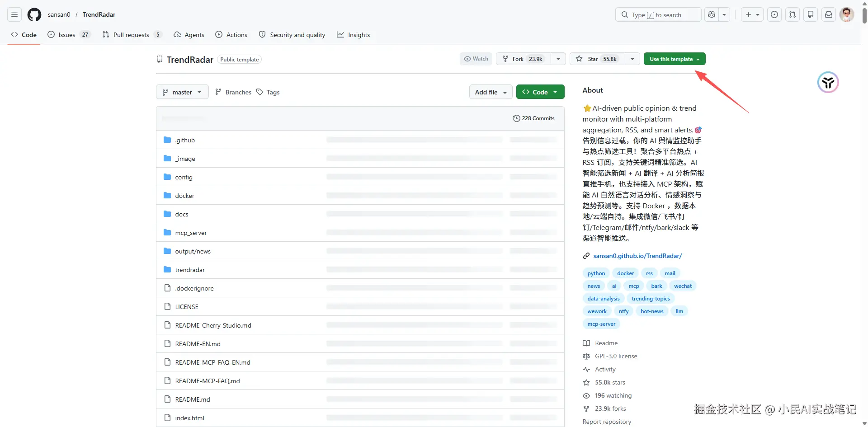Open the green Code dropdown
Viewport: 868px width, 427px height.
pos(540,92)
